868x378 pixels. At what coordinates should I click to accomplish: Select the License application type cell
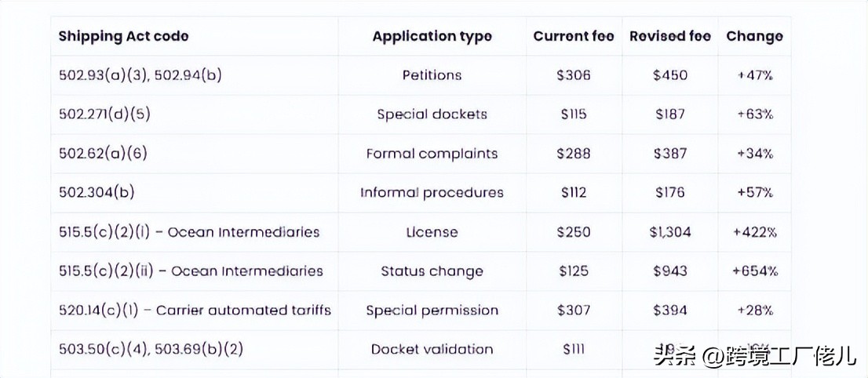[x=432, y=232]
